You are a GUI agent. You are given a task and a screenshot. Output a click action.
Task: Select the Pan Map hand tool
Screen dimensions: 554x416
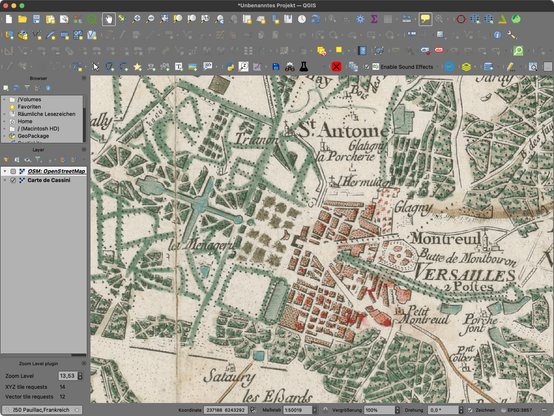coord(108,19)
